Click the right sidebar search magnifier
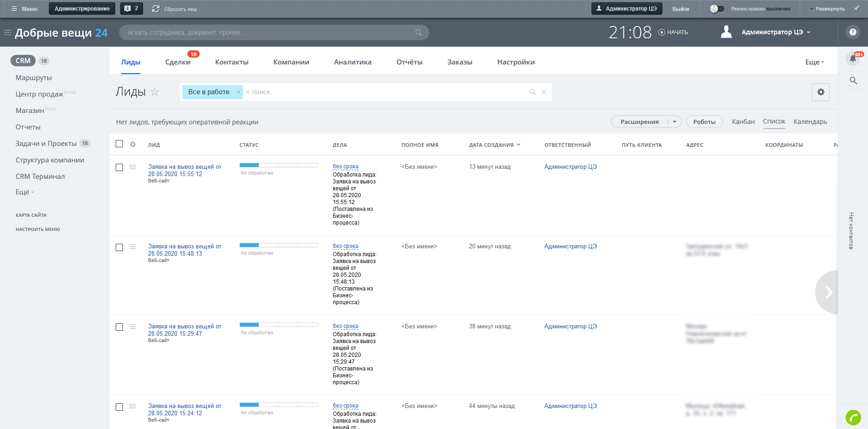Screen dimensions: 868x429 coord(853,81)
